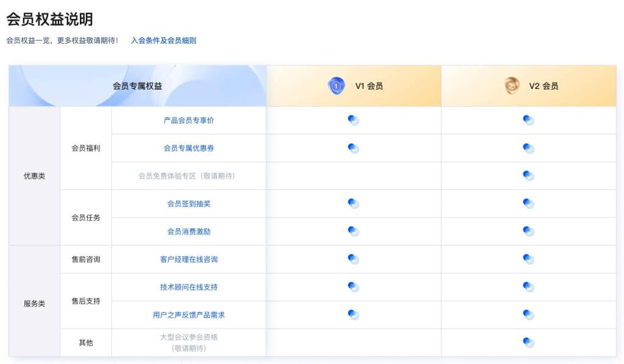Open the 技术顾问在线支持 link
Viewport: 624px width, 364px height.
pyautogui.click(x=189, y=287)
